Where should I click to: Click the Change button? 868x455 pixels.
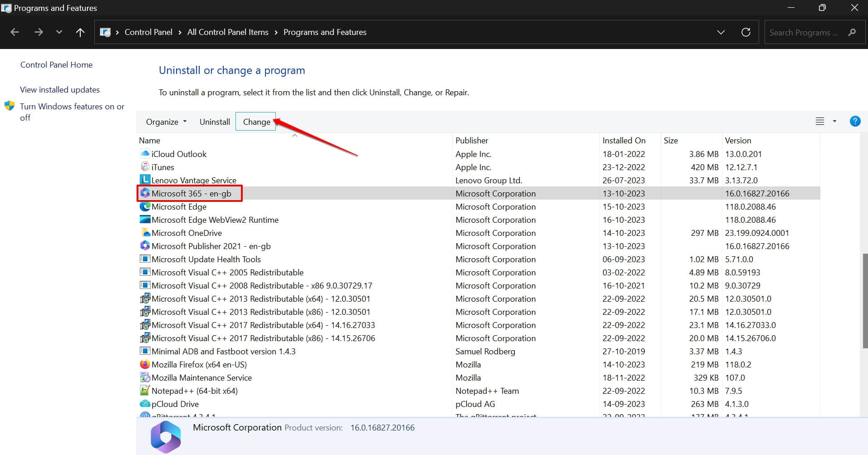[x=256, y=121]
